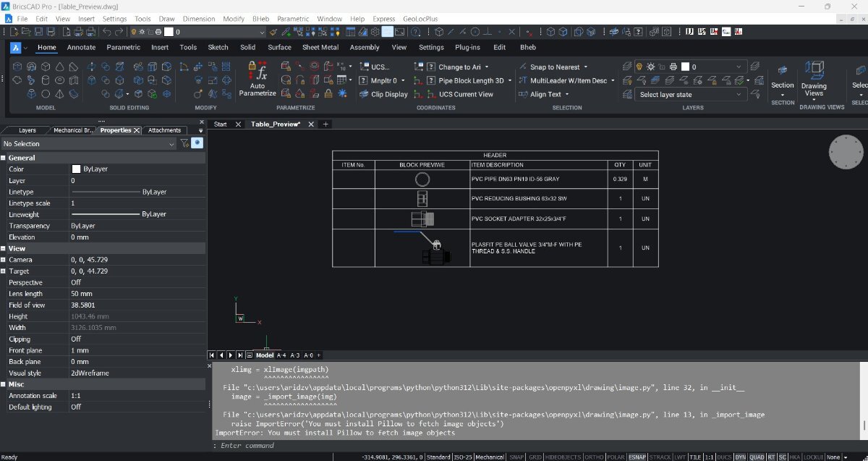Switch to the Annotate ribbon tab
This screenshot has height=461, width=868.
click(81, 48)
